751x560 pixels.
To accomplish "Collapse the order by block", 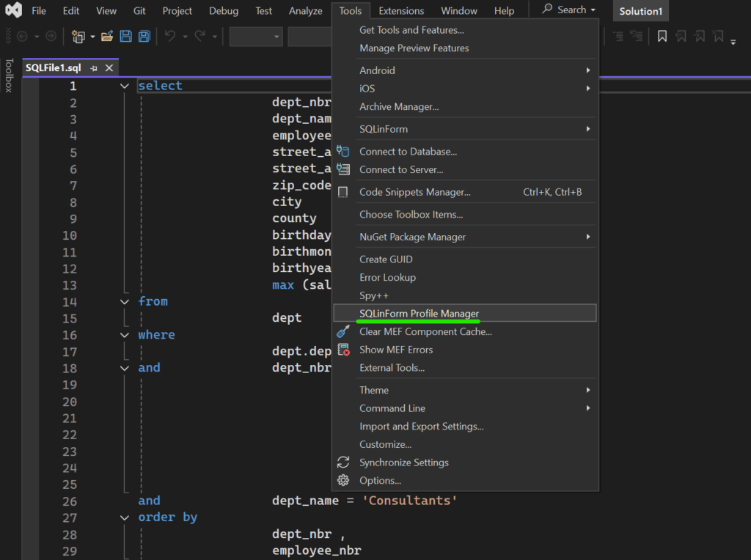I will click(125, 517).
